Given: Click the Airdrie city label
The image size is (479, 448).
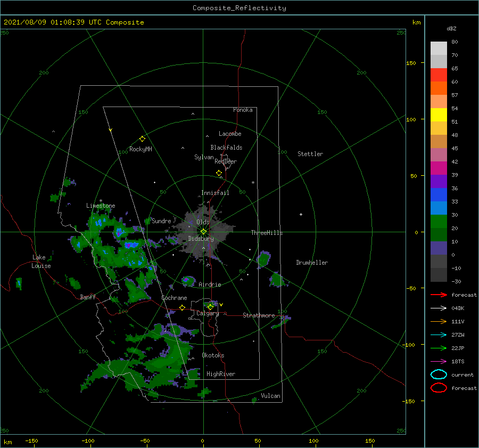Looking at the screenshot, I should coord(210,284).
